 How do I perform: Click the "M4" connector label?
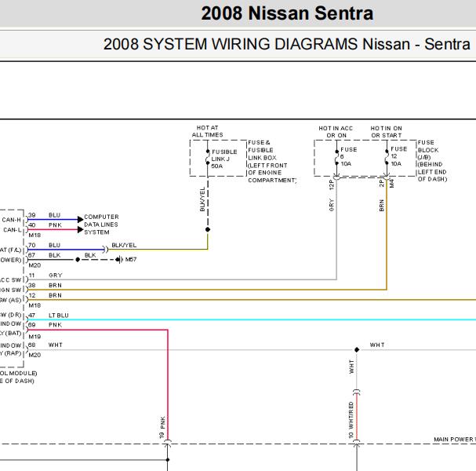pyautogui.click(x=391, y=184)
